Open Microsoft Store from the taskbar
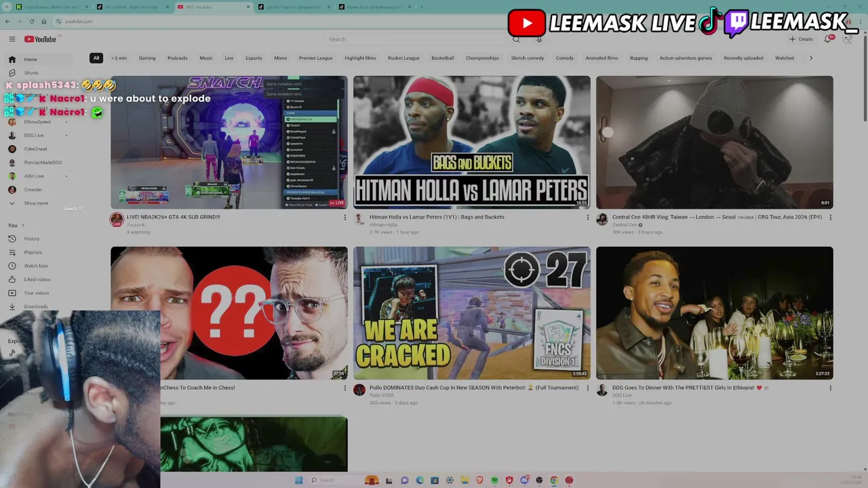Viewport: 868px width, 488px height. coord(435,480)
